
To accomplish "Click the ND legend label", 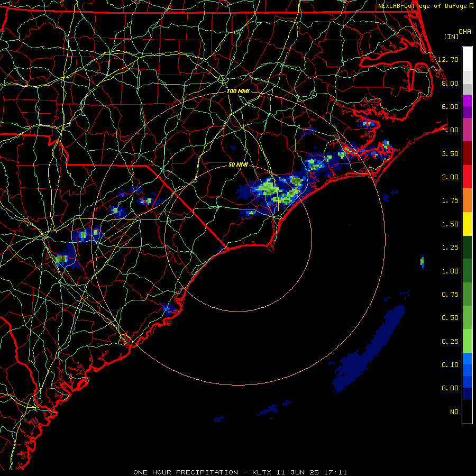I will click(454, 412).
